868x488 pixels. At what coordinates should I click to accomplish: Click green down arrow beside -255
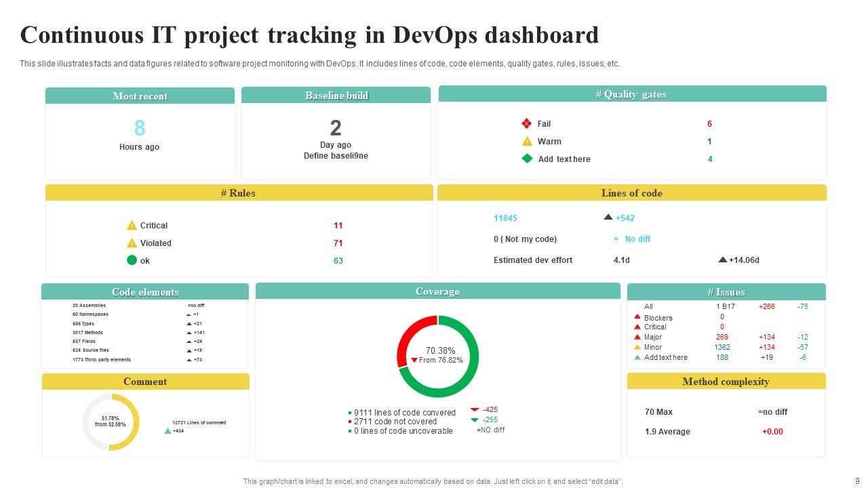click(475, 420)
